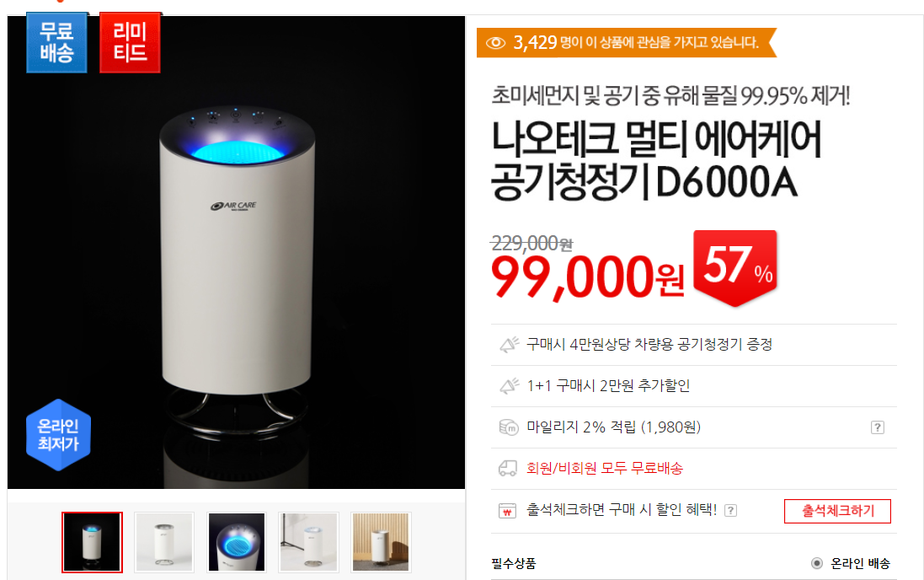Click the delivery truck icon beside 무료배송 text
The image size is (924, 580).
tap(507, 469)
